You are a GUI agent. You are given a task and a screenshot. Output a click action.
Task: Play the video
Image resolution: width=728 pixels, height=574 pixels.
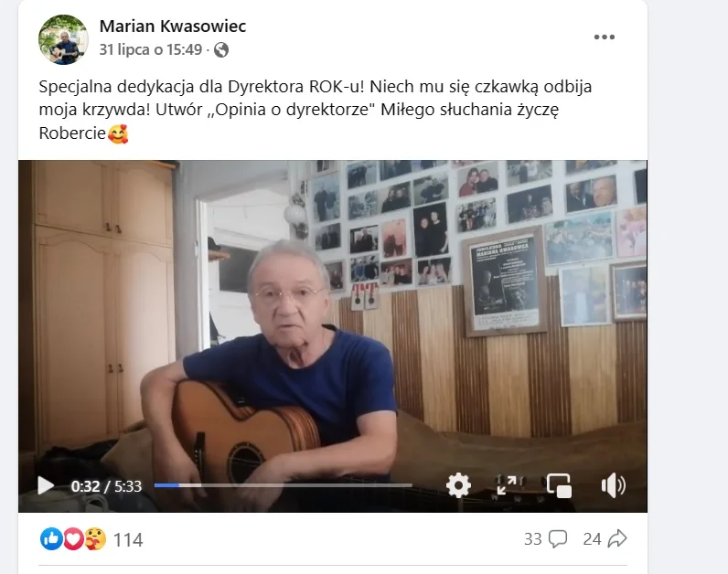(46, 486)
